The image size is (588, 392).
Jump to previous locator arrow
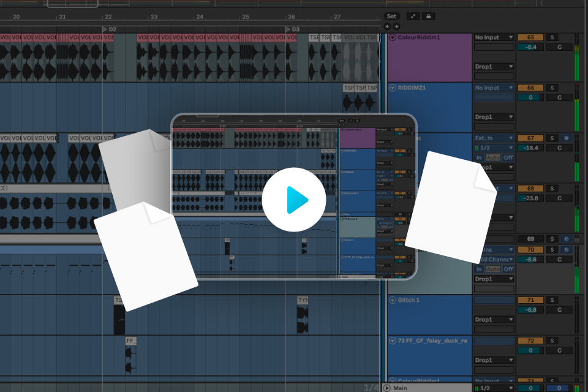tap(387, 26)
